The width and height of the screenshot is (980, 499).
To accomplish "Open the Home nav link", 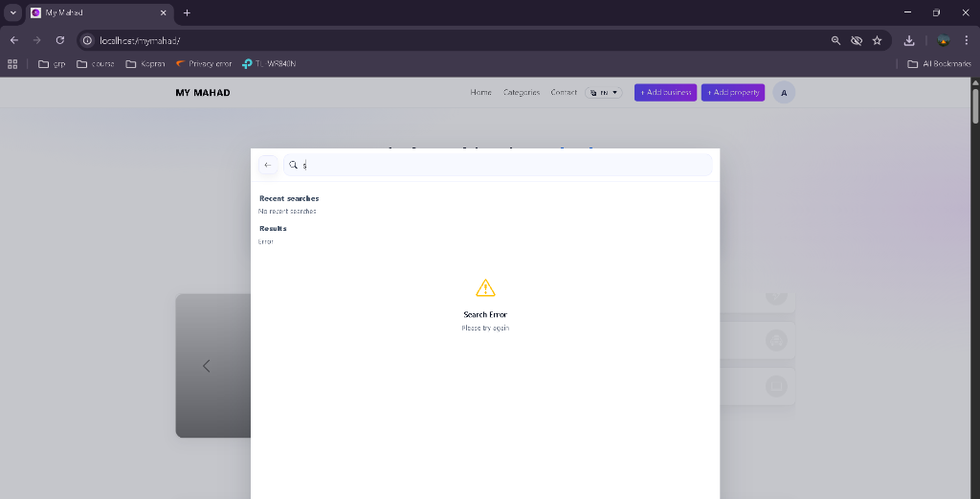I will point(480,93).
